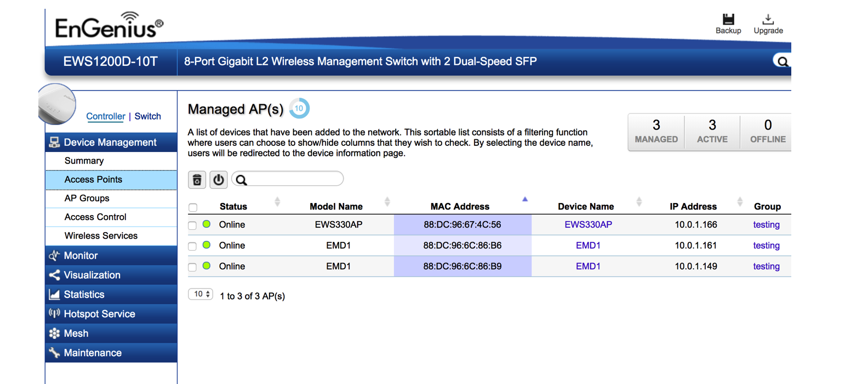Toggle the IP Address column sort arrows
This screenshot has width=868, height=384.
[740, 202]
